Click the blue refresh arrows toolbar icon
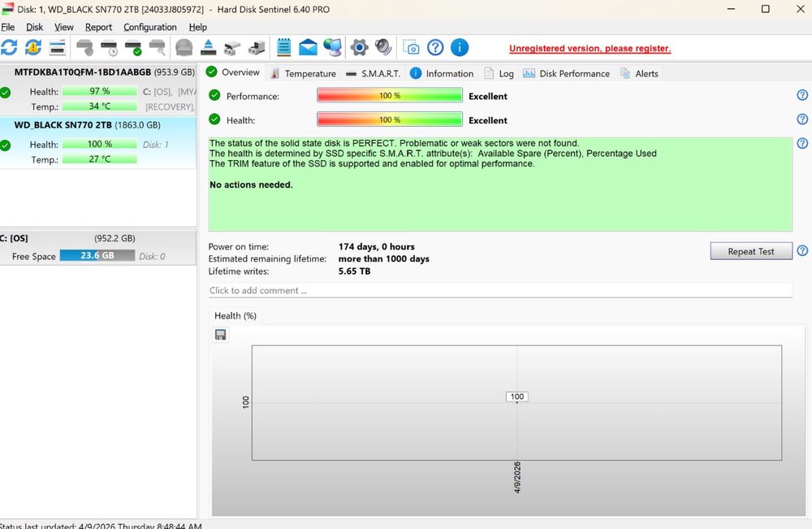 pos(9,48)
